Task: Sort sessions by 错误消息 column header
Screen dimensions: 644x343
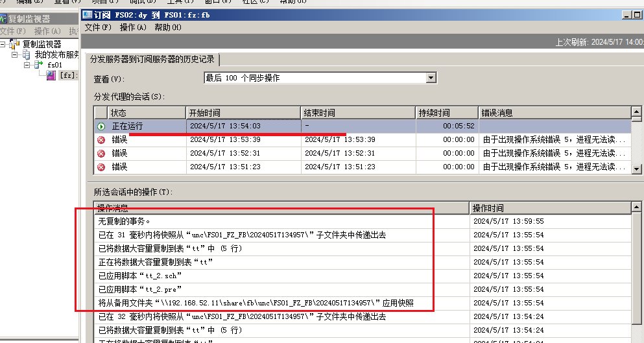Action: (555, 113)
